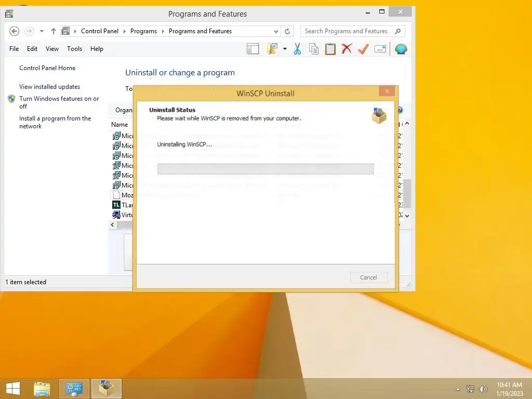This screenshot has height=399, width=532.
Task: Open Turn Windows features on or off
Action: pyautogui.click(x=59, y=102)
